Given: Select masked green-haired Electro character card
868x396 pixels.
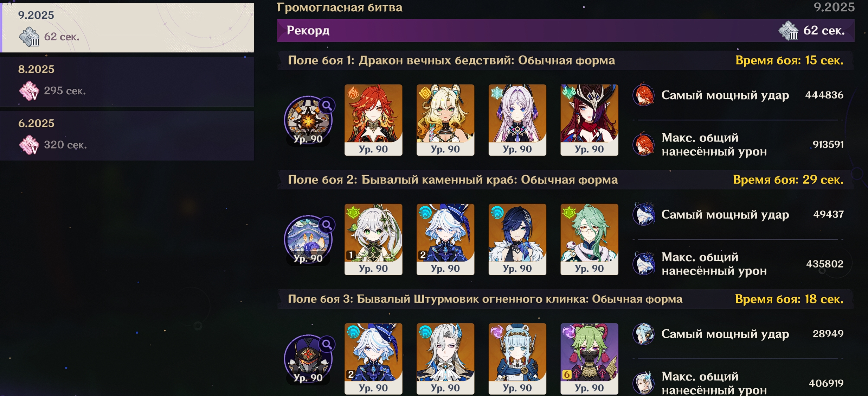Looking at the screenshot, I should click(589, 359).
